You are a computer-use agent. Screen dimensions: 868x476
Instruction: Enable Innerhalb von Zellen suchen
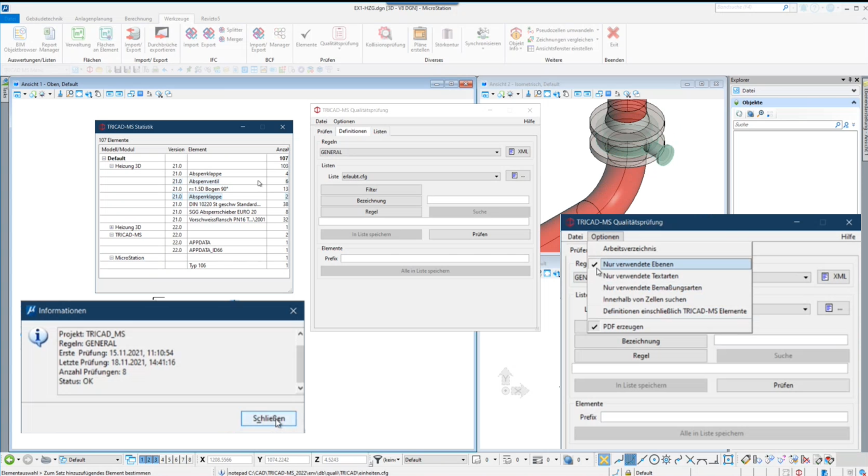(670, 299)
